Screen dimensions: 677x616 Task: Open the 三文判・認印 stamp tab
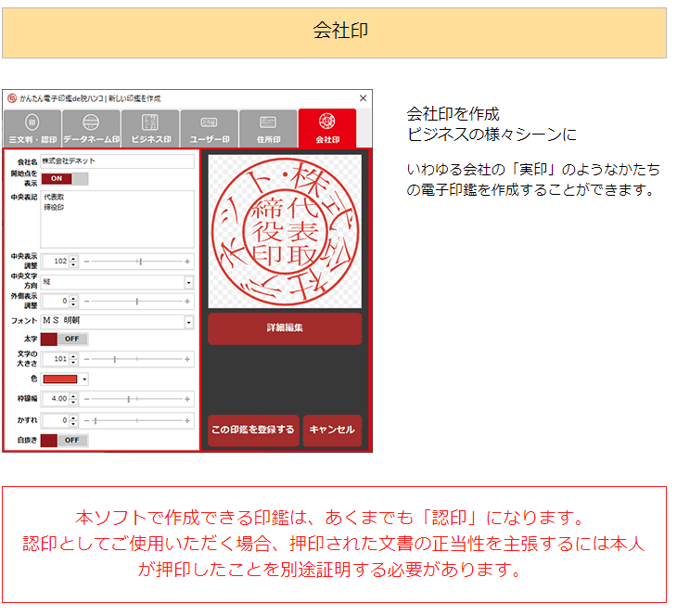tap(32, 128)
